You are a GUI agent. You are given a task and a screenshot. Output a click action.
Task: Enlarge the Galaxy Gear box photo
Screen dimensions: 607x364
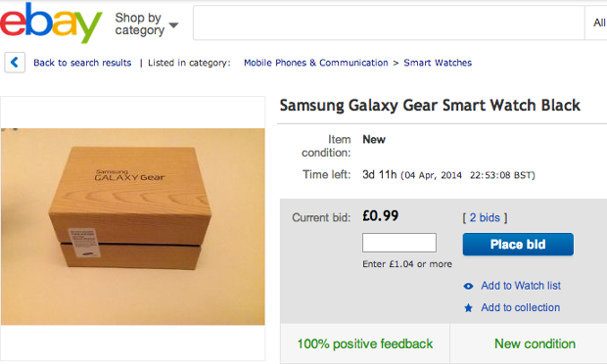[x=133, y=227]
